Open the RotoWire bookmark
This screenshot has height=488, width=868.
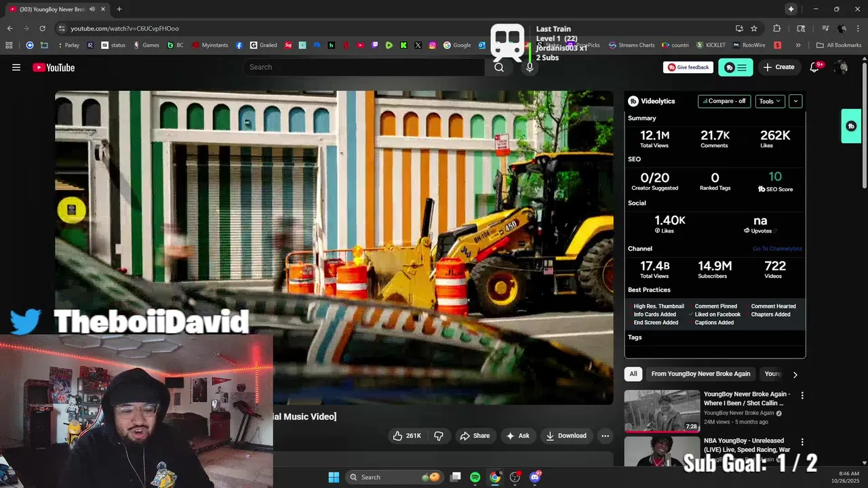point(748,45)
